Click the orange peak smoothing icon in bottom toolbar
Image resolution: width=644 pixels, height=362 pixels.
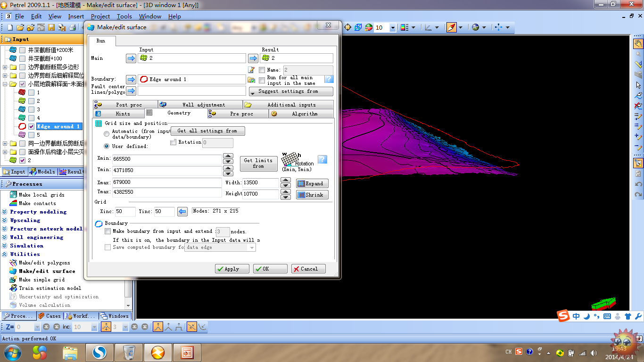coord(158,327)
